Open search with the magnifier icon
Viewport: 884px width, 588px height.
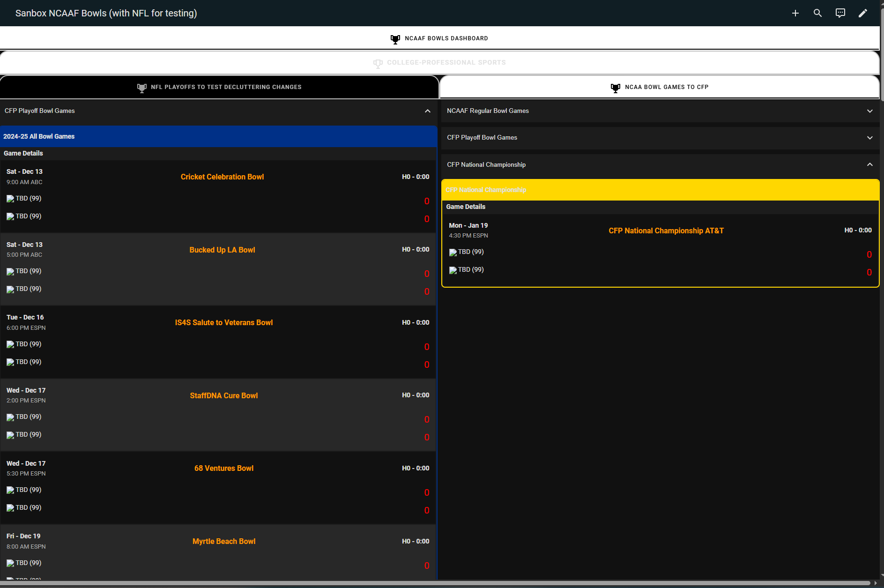click(x=817, y=13)
